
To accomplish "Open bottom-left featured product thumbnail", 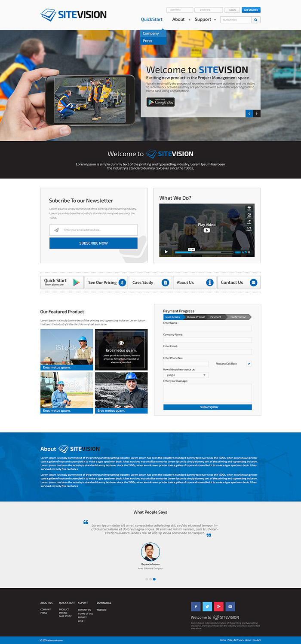I will coord(67,393).
